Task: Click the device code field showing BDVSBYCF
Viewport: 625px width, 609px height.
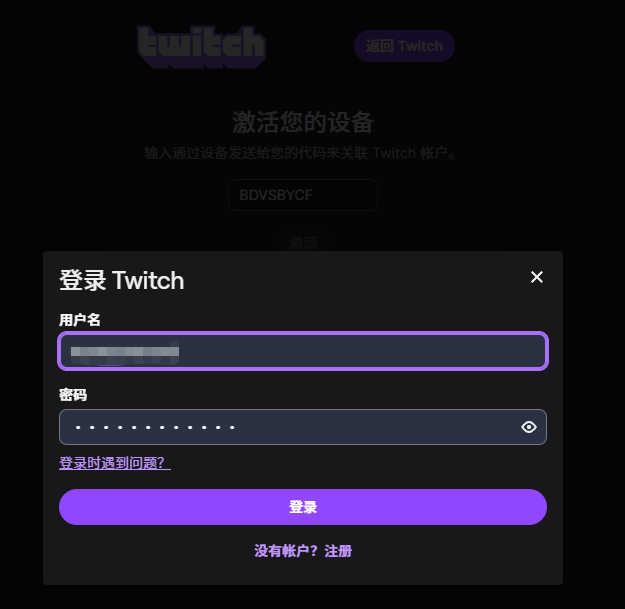Action: [303, 195]
